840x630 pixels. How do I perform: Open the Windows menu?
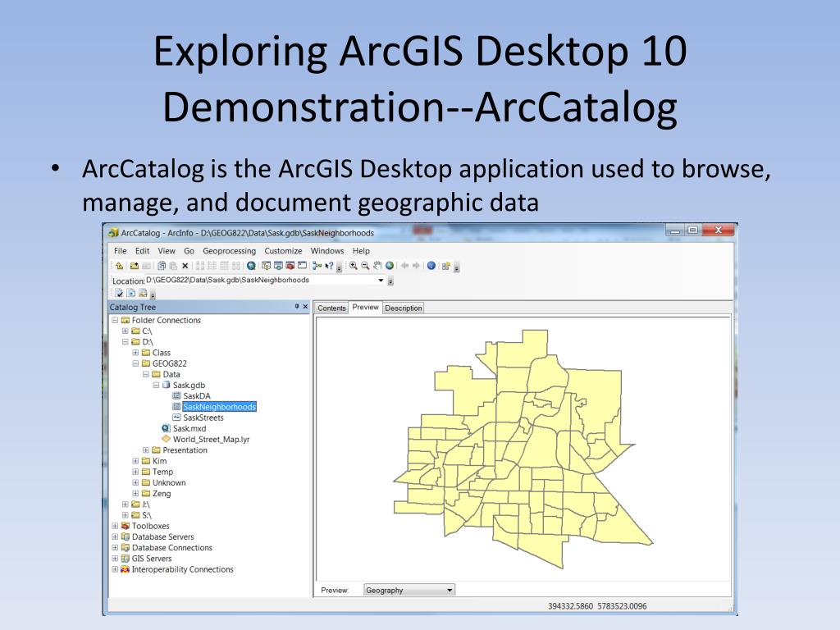click(326, 251)
